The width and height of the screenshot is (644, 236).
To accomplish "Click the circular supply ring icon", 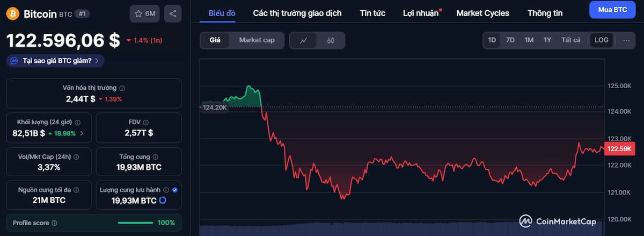I will tap(163, 201).
